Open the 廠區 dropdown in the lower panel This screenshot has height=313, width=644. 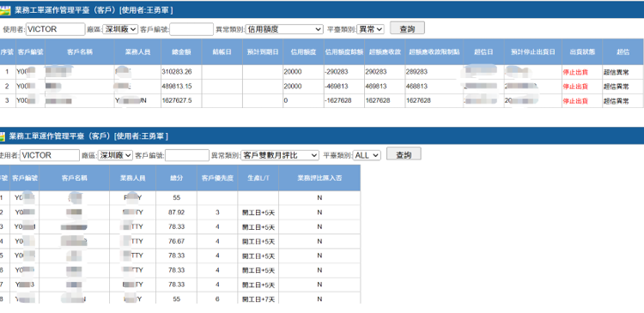click(x=115, y=155)
